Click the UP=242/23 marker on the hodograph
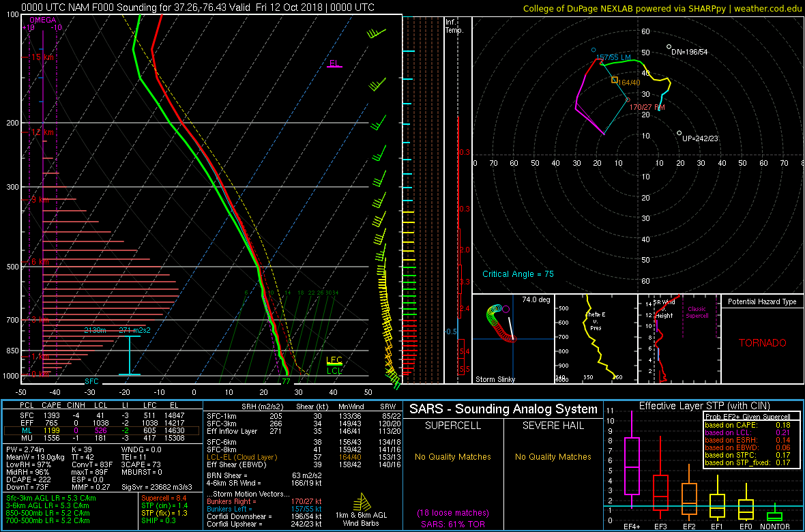This screenshot has height=532, width=805. point(679,133)
